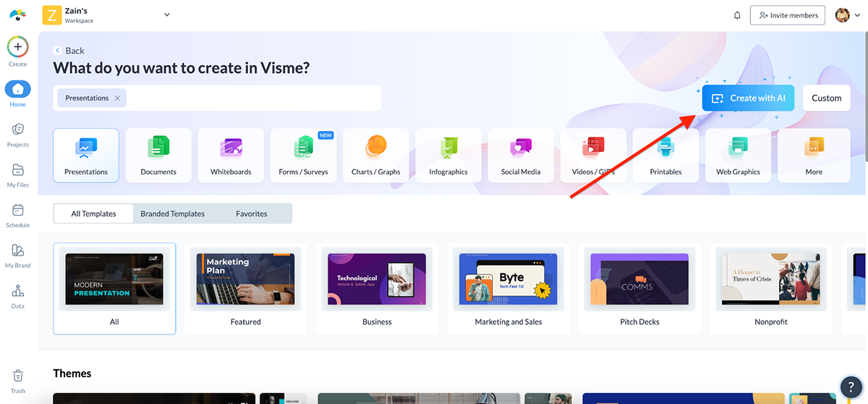Open the Schedule calendar icon
Image resolution: width=868 pixels, height=404 pixels.
[x=18, y=211]
